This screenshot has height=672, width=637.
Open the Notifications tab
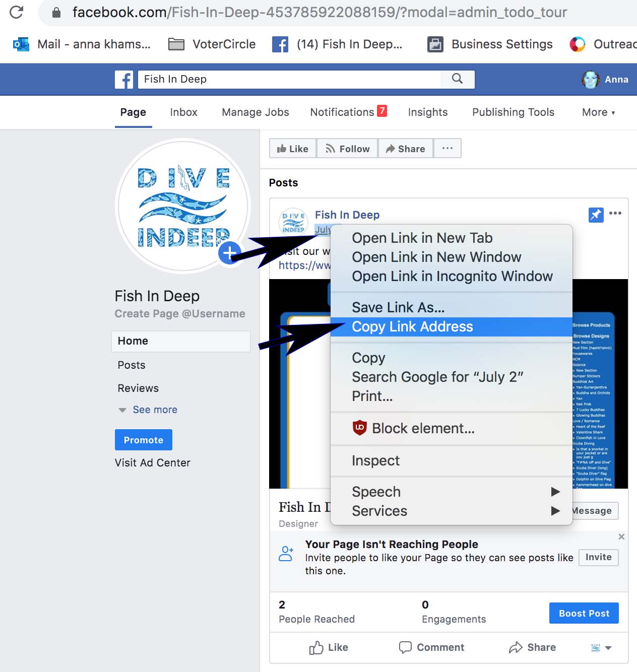pyautogui.click(x=348, y=112)
